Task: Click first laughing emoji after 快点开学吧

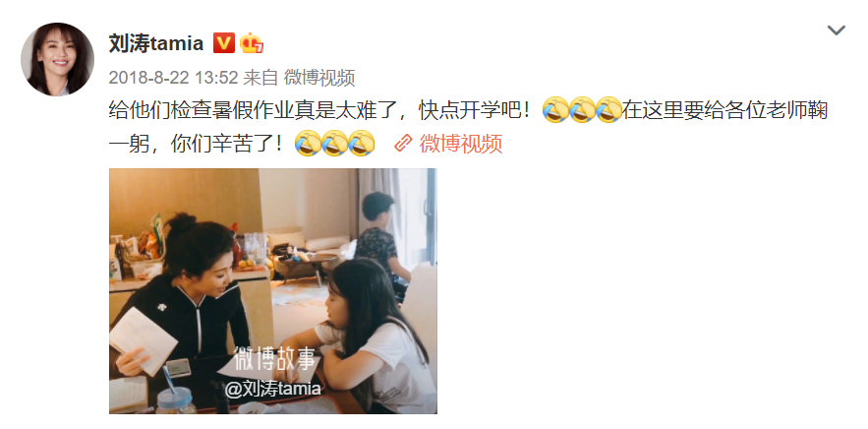Action: click(x=555, y=110)
